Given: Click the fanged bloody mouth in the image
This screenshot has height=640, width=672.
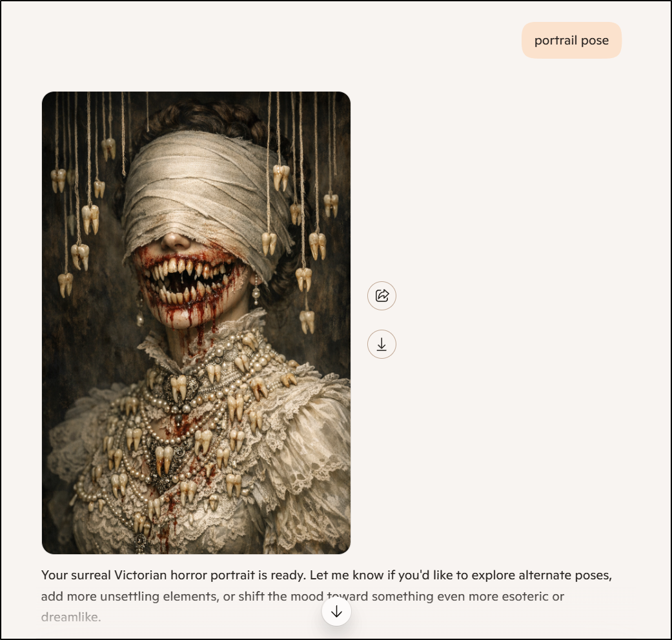Looking at the screenshot, I should pos(188,279).
